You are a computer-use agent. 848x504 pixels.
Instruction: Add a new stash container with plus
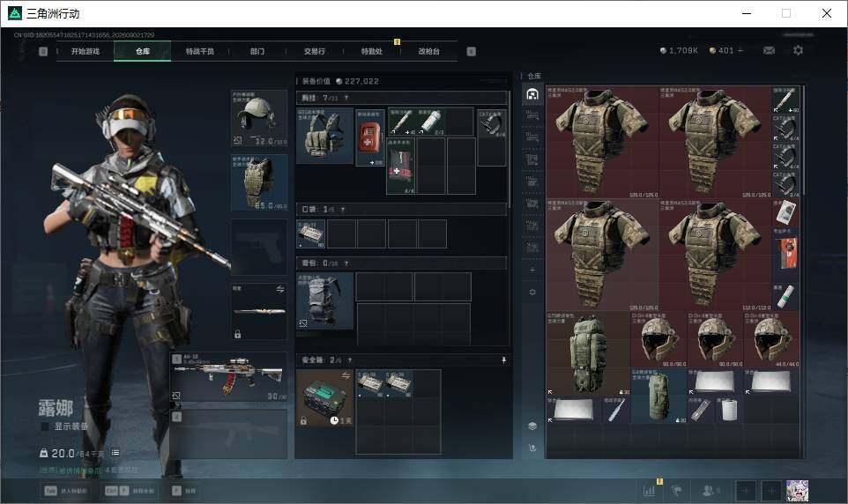tap(532, 270)
